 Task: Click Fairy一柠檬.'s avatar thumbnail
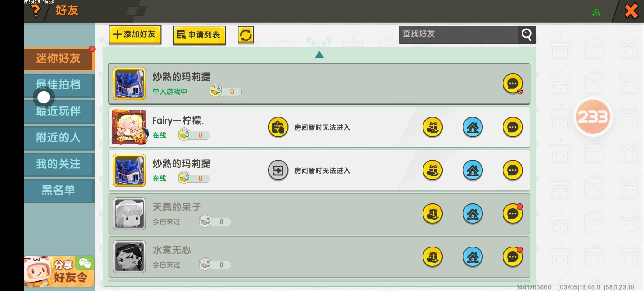tap(129, 127)
